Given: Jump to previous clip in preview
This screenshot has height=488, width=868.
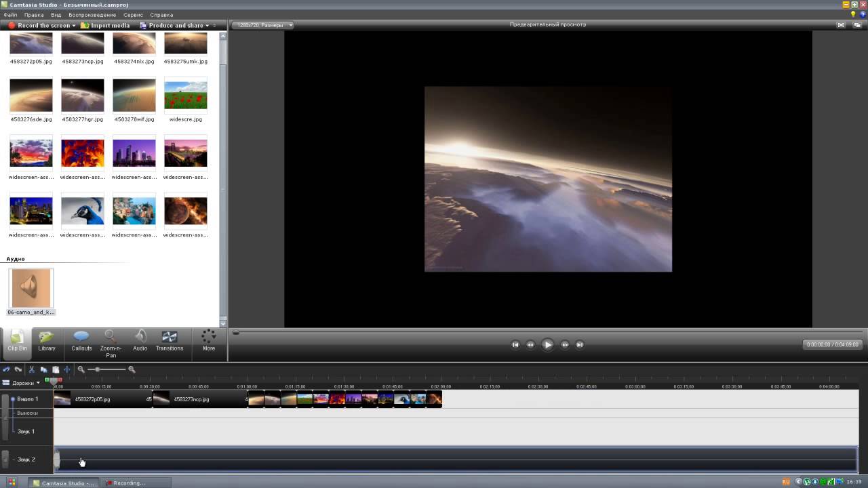Looking at the screenshot, I should (515, 344).
